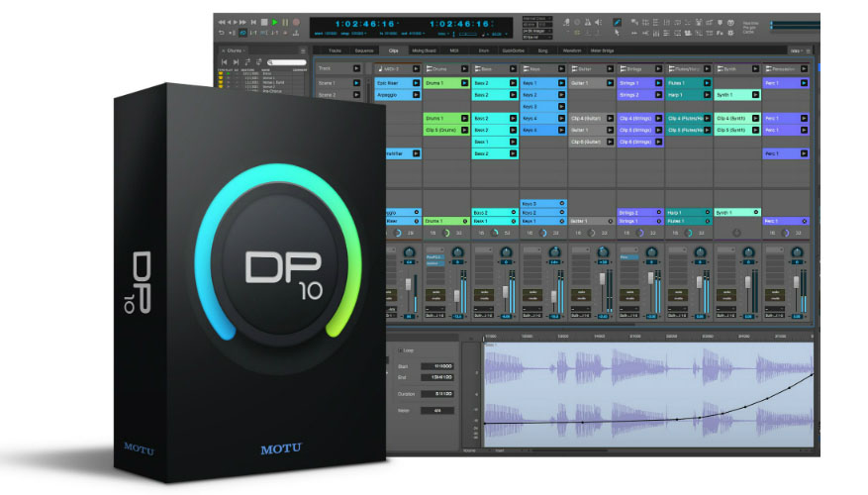Screen dimensions: 868x495
Task: Edit the loop End value field
Action: pos(437,377)
